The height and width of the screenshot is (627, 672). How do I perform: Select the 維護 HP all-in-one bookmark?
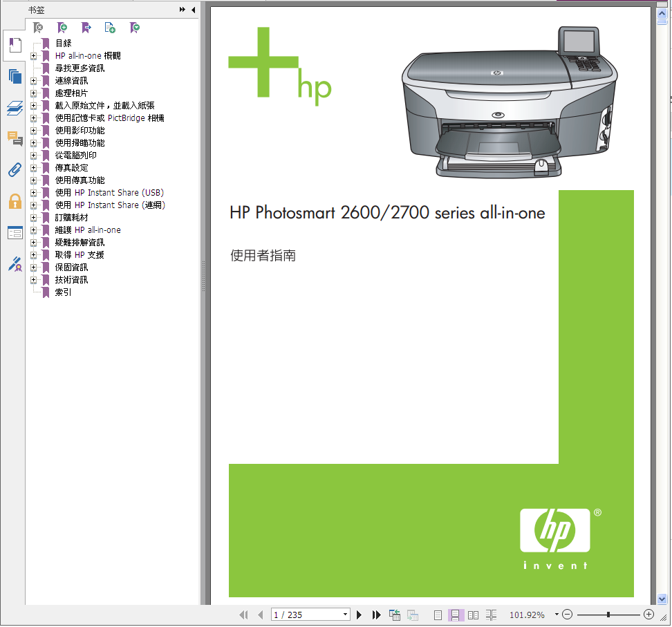(x=88, y=230)
